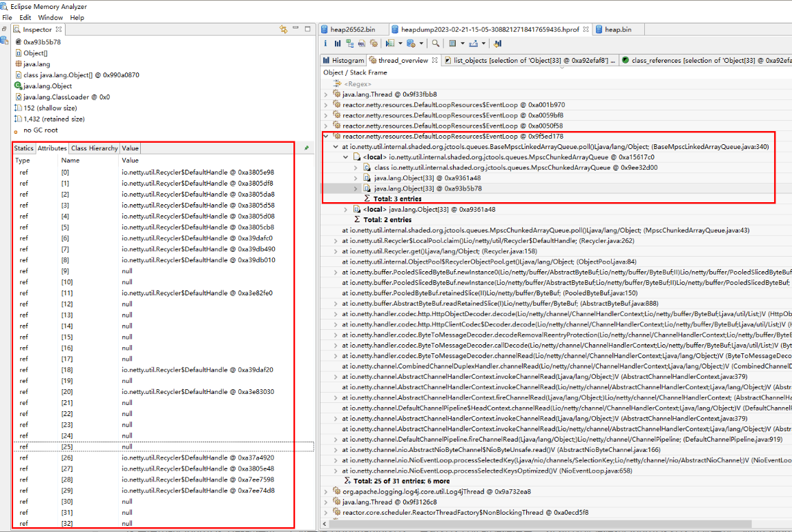Screen dimensions: 792x532
Task: Close the heapdump2023 hprof editor tab
Action: pos(586,29)
